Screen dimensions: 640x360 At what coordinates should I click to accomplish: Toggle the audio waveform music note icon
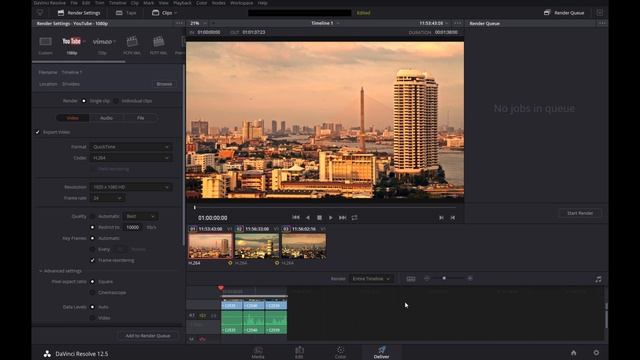(598, 279)
